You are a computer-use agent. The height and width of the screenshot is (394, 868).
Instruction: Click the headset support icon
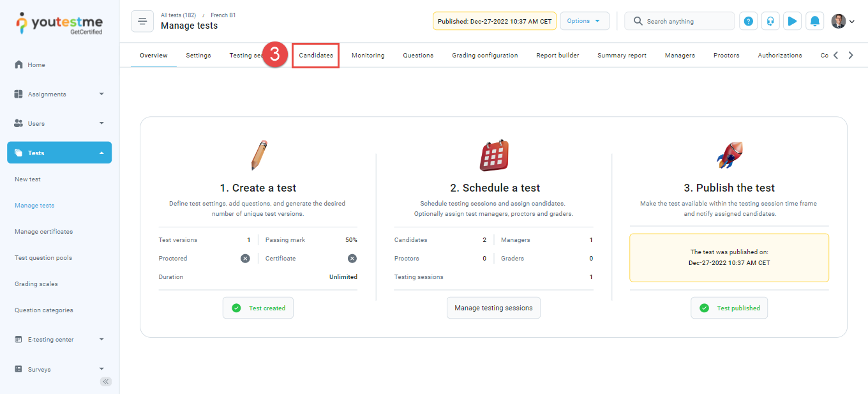tap(770, 21)
